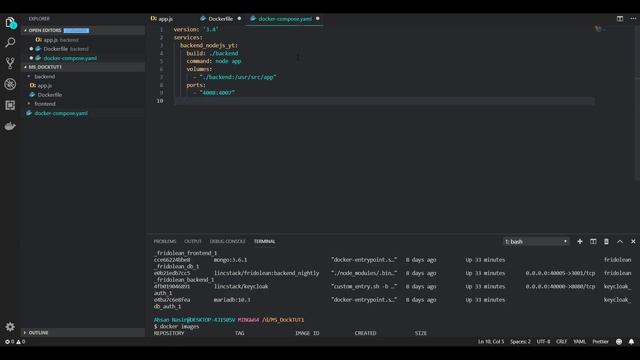This screenshot has height=360, width=640.
Task: Click the 'version' line in editor
Action: click(x=196, y=29)
